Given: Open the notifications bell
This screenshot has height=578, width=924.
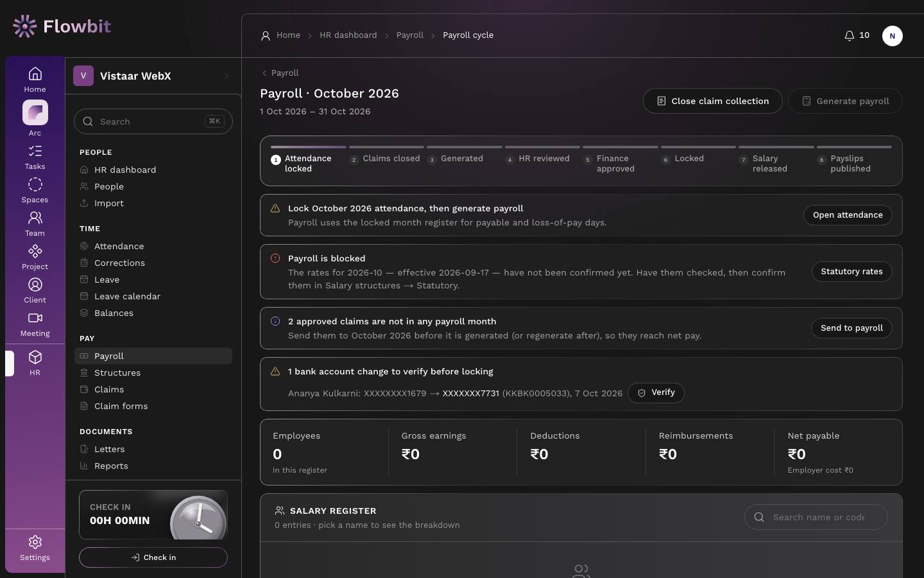Looking at the screenshot, I should coord(857,35).
